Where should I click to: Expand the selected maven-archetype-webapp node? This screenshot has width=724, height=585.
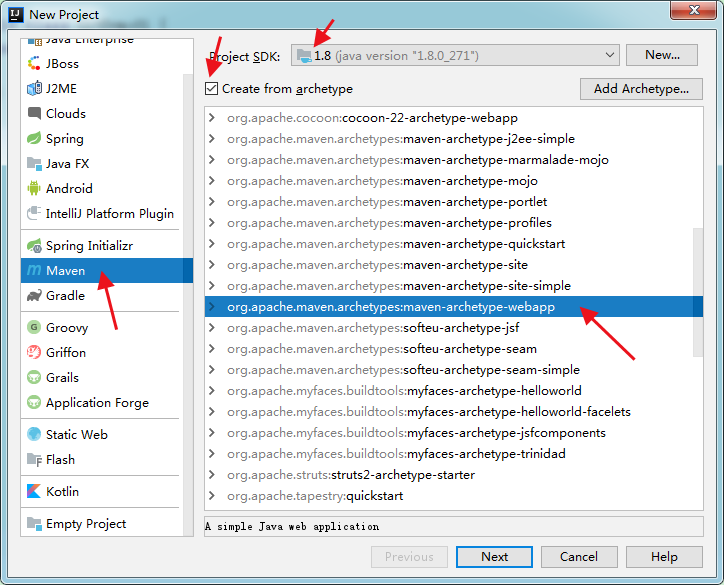coord(212,307)
